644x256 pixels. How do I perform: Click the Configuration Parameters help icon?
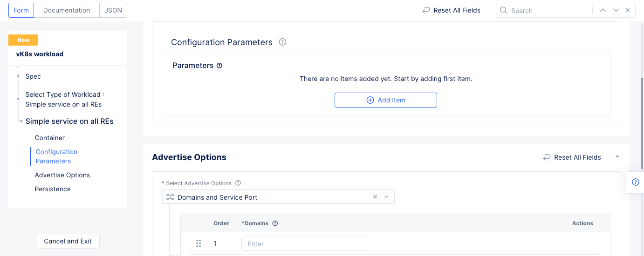pos(282,42)
